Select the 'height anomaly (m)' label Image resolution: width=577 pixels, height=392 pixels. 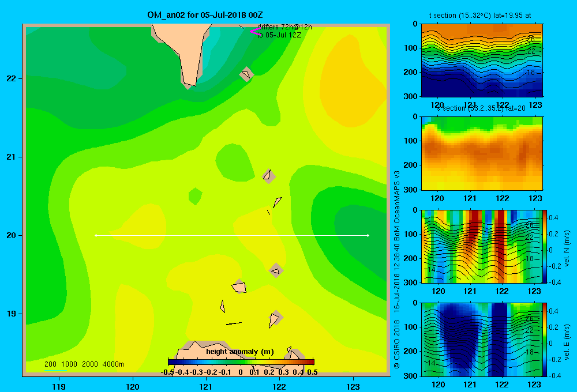point(240,352)
